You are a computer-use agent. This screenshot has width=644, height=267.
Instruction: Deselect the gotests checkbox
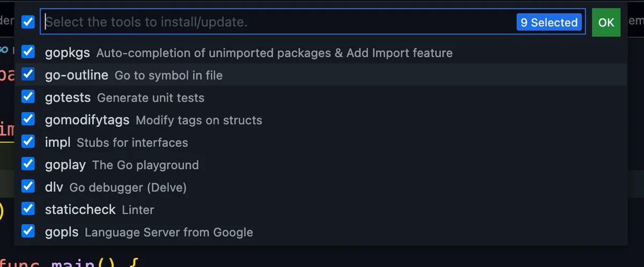point(28,97)
